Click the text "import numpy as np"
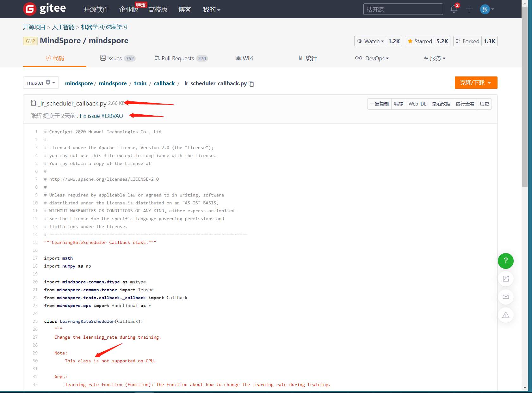This screenshot has height=393, width=532. [x=67, y=266]
